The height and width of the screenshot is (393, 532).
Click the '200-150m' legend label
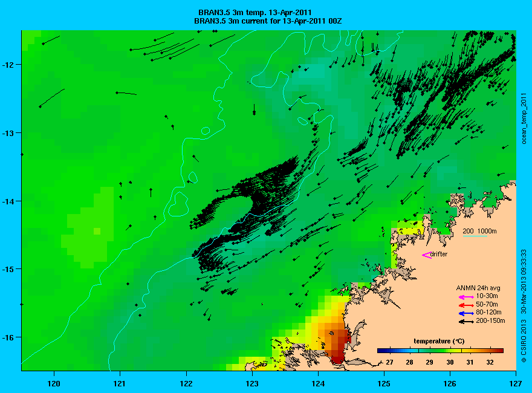[491, 320]
